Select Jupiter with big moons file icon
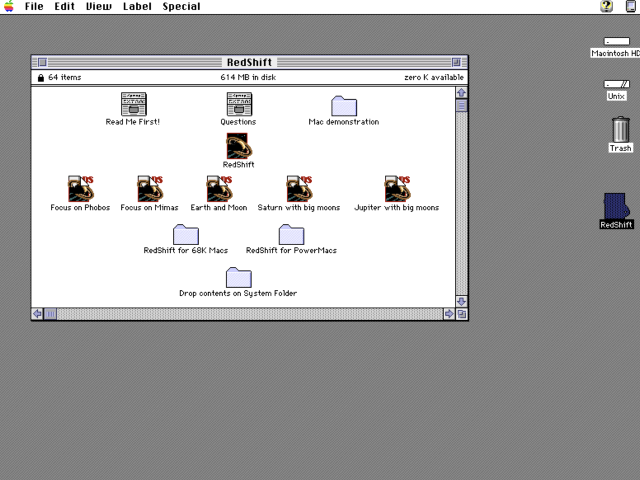 coord(397,189)
